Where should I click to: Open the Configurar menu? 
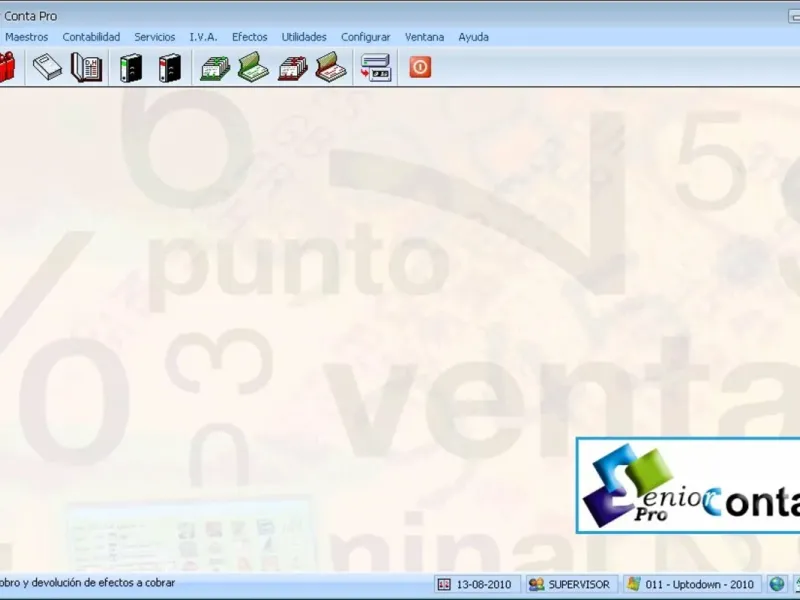pyautogui.click(x=365, y=37)
